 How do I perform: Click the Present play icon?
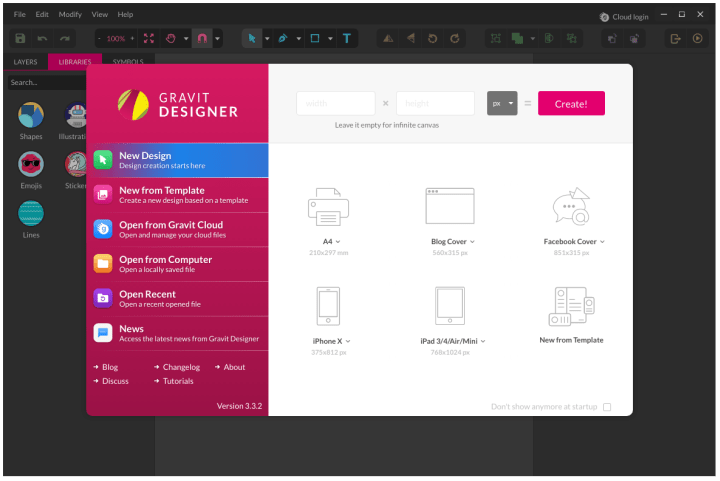[698, 39]
